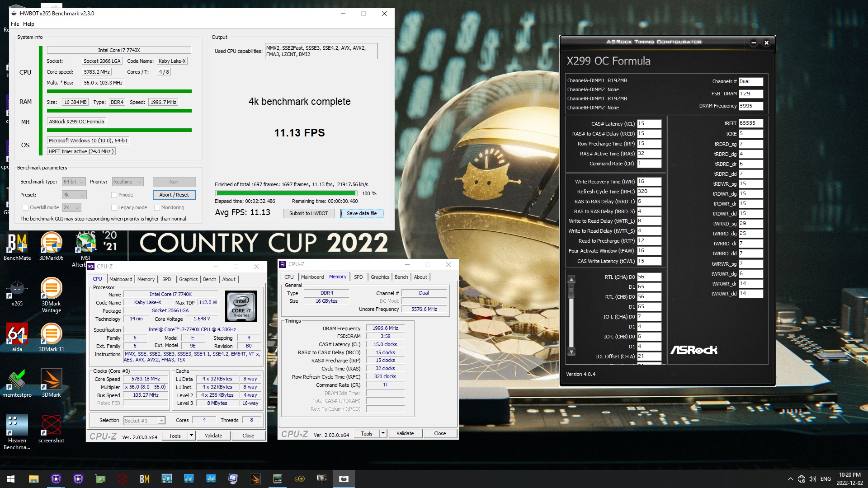Click the Intel Core i7 logo in CPU-Z
This screenshot has height=488, width=868.
241,306
